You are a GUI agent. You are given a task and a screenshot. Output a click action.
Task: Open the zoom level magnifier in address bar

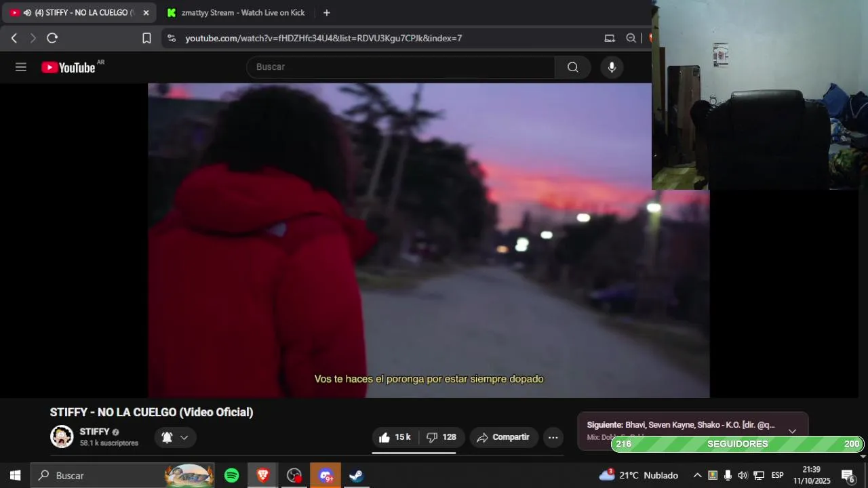point(631,38)
